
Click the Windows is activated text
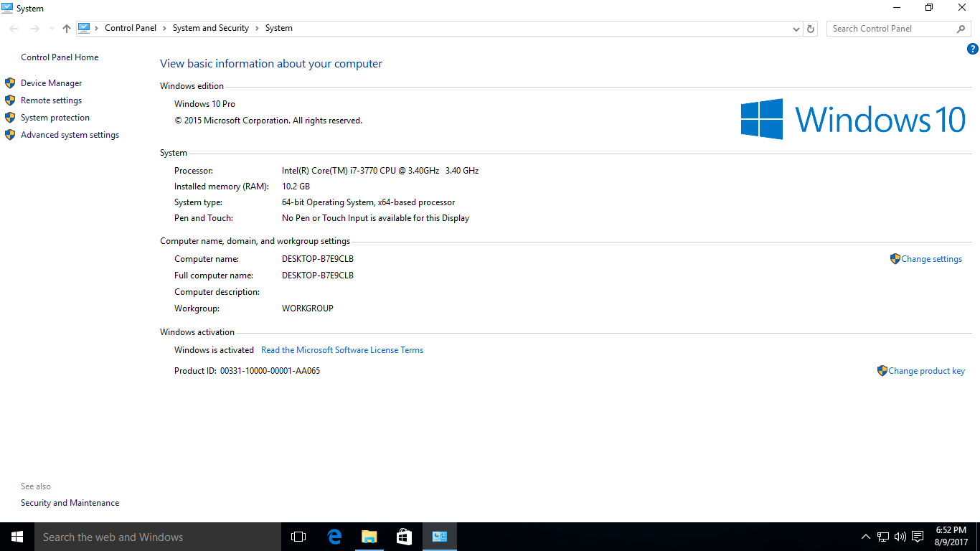coord(214,350)
